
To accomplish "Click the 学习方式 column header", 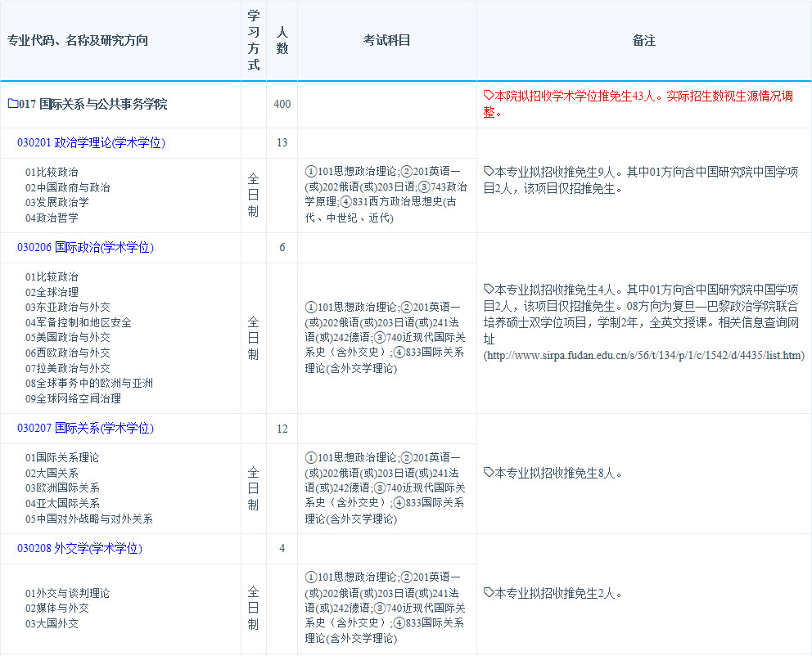I will tap(253, 41).
